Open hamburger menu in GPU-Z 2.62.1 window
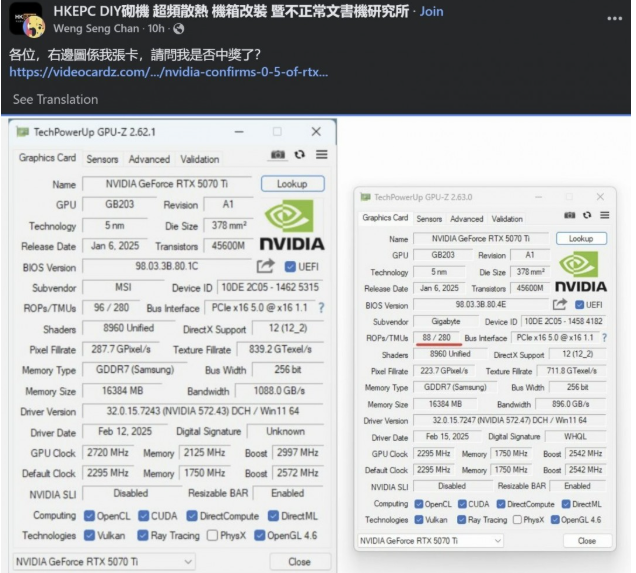Screen dimensions: 636x573 pos(322,155)
